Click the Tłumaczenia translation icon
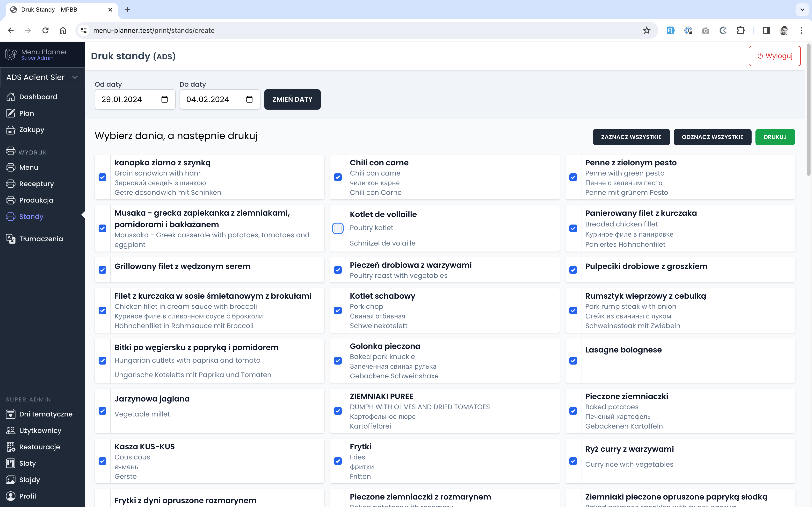Viewport: 812px width, 507px height. click(11, 239)
